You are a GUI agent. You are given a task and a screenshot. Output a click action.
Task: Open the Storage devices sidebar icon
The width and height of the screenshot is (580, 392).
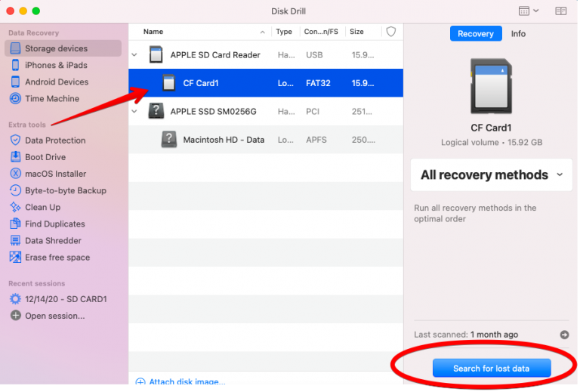tap(15, 48)
